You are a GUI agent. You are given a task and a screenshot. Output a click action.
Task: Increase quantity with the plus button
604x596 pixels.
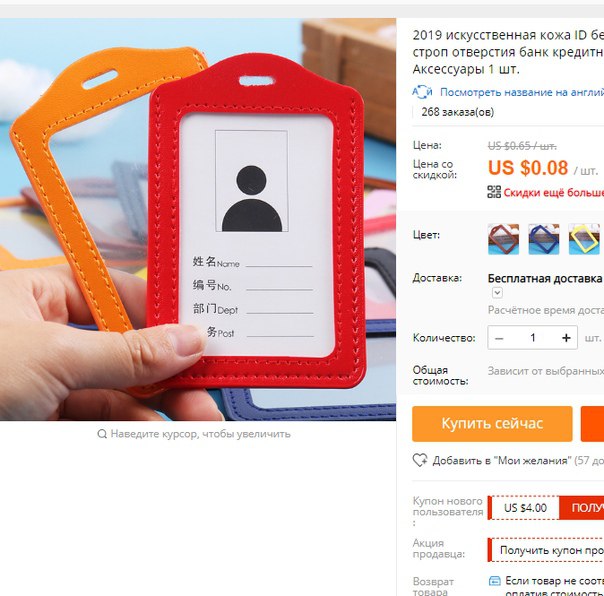(x=566, y=338)
